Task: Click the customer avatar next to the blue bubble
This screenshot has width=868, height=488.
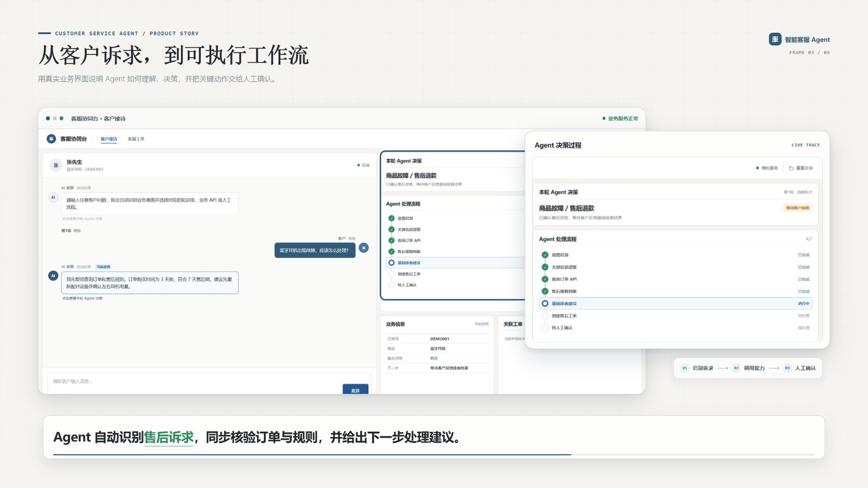Action: click(363, 248)
